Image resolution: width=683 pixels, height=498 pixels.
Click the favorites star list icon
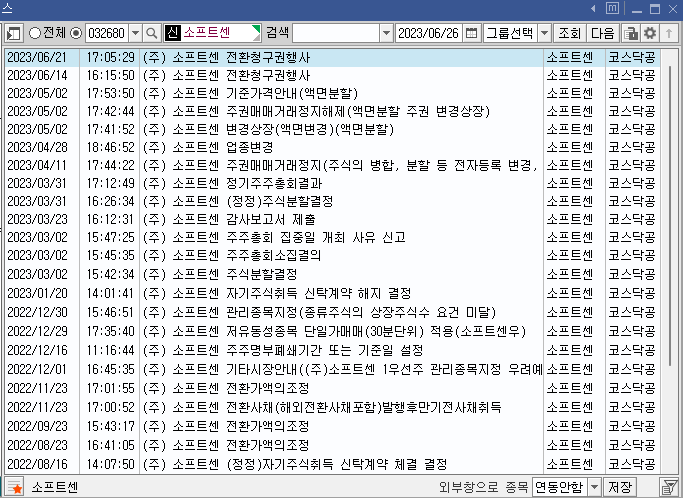14,487
